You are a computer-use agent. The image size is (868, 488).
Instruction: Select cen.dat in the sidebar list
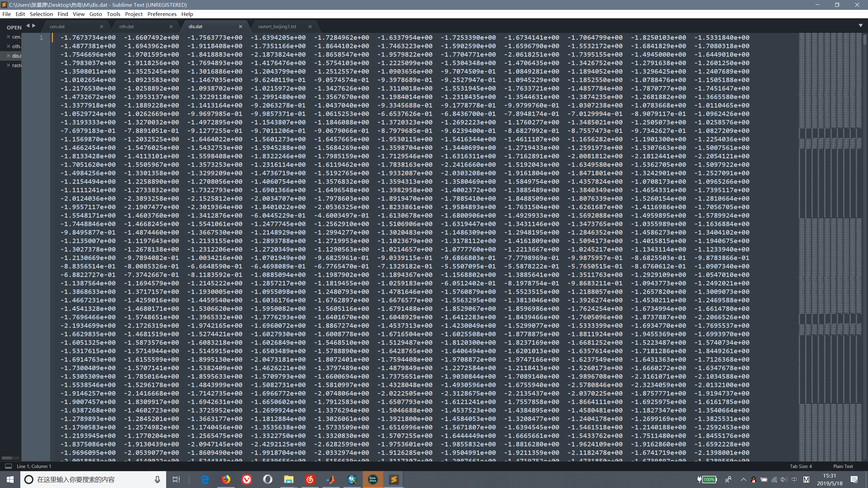16,37
